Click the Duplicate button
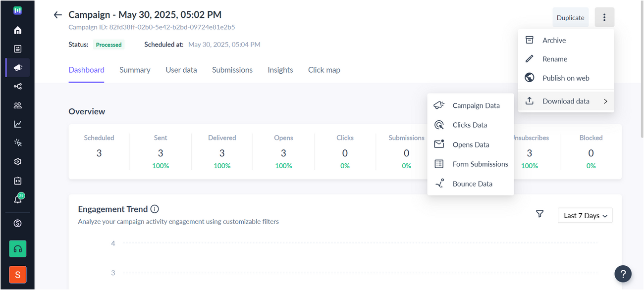 [571, 17]
